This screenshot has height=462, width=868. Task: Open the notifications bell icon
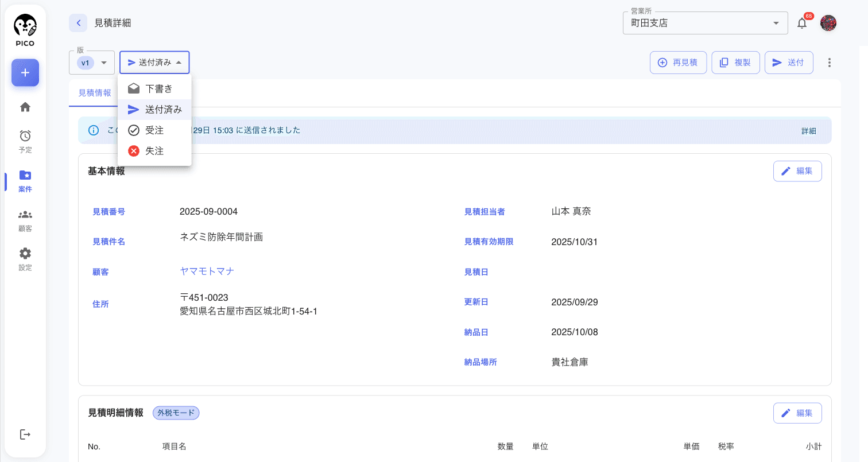coord(802,24)
